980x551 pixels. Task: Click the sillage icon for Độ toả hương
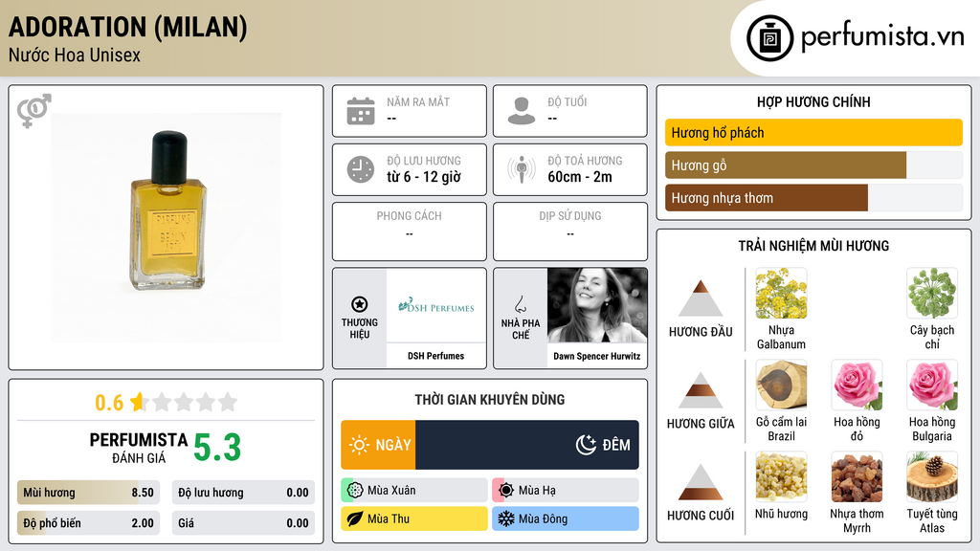tap(522, 169)
